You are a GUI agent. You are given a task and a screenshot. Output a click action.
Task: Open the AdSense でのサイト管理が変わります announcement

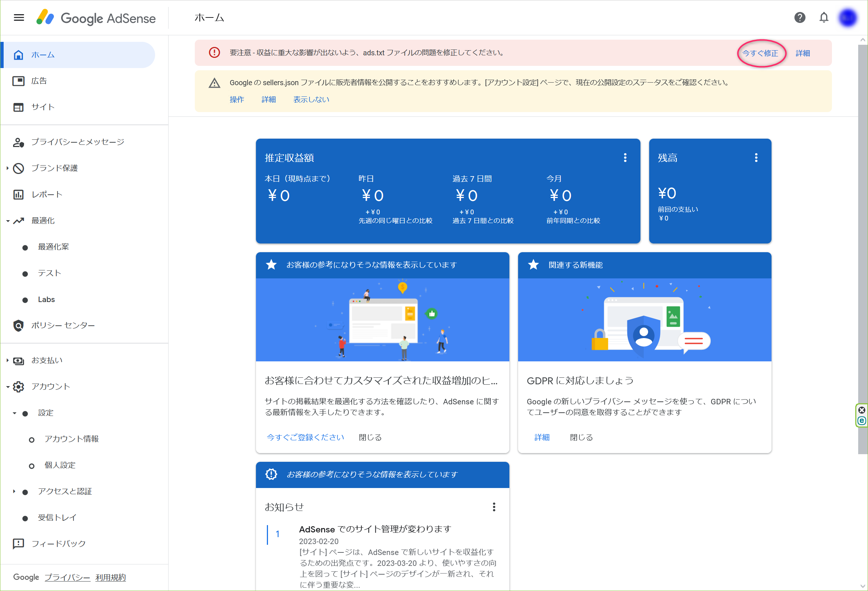coord(375,529)
